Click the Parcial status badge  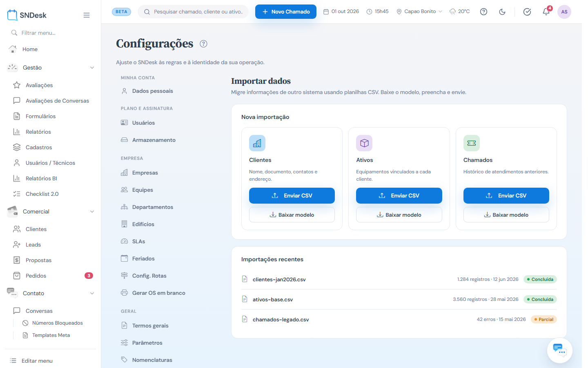tap(544, 319)
